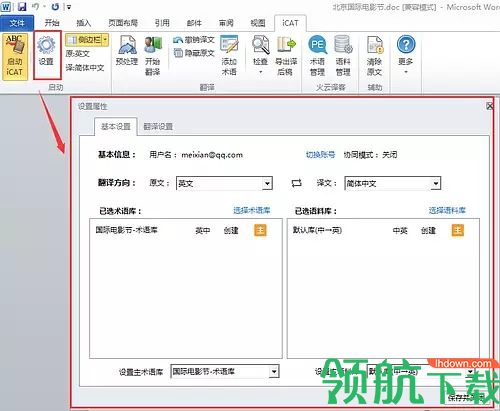Expand the 检查 dropdown arrow
The width and height of the screenshot is (500, 411).
[261, 72]
